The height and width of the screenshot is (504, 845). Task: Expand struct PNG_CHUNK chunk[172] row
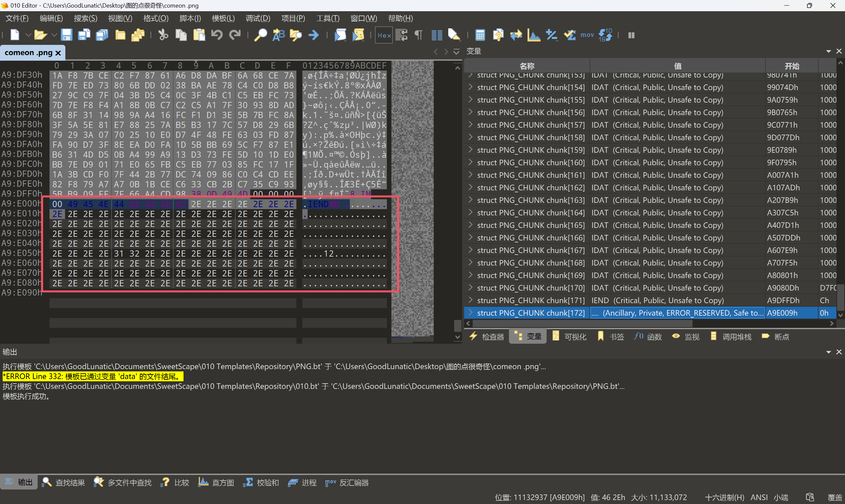click(x=470, y=312)
